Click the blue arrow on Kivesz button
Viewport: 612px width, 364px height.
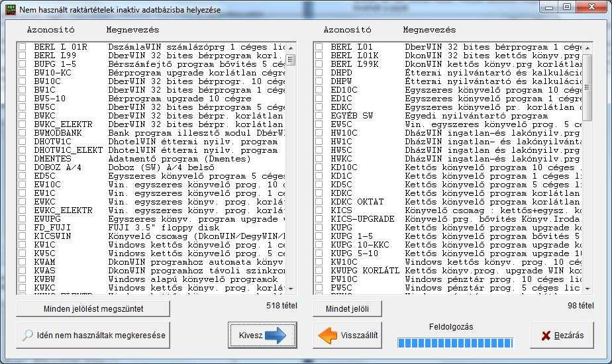point(276,335)
